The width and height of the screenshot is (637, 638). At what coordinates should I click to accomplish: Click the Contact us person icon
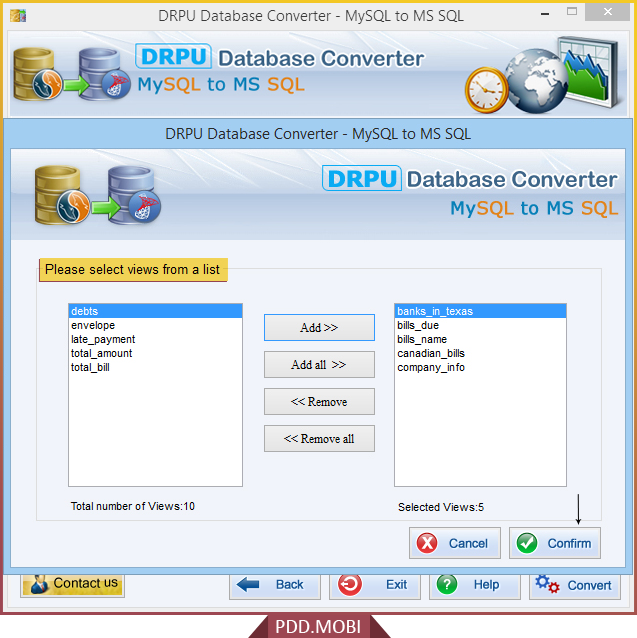pyautogui.click(x=39, y=585)
